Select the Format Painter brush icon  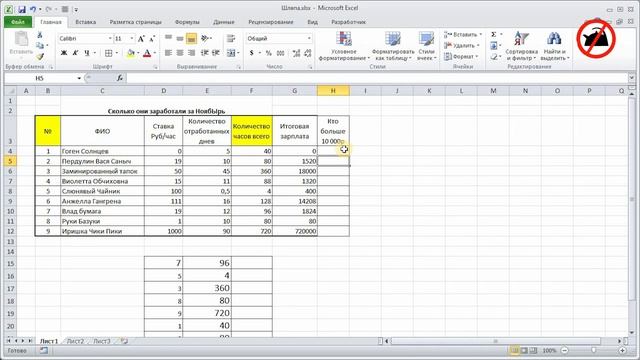pos(40,56)
